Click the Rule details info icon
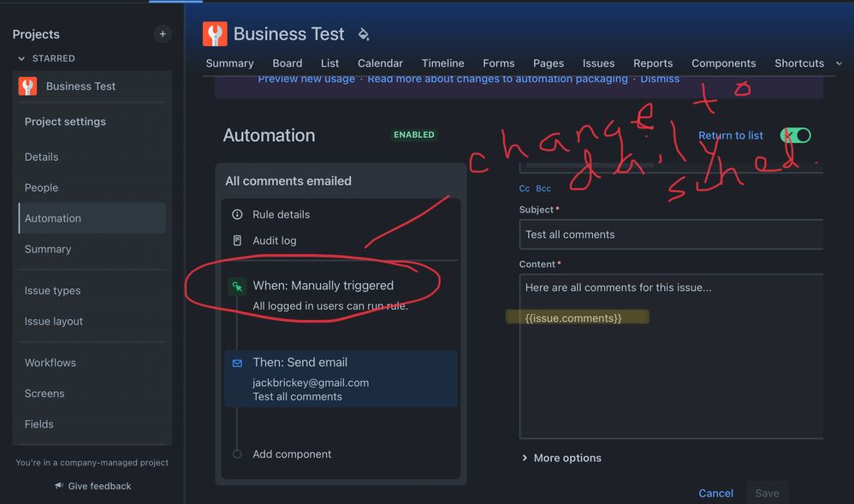This screenshot has height=504, width=854. [x=237, y=214]
